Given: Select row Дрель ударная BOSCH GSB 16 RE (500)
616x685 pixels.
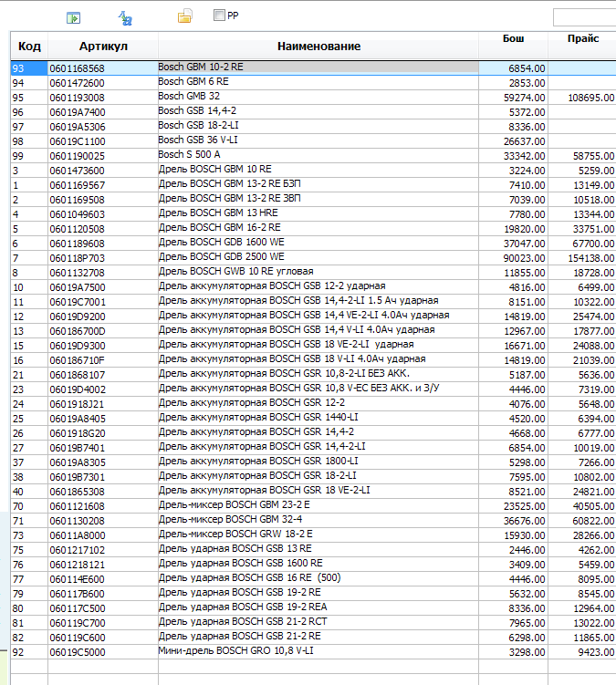Looking at the screenshot, I should (313, 579).
